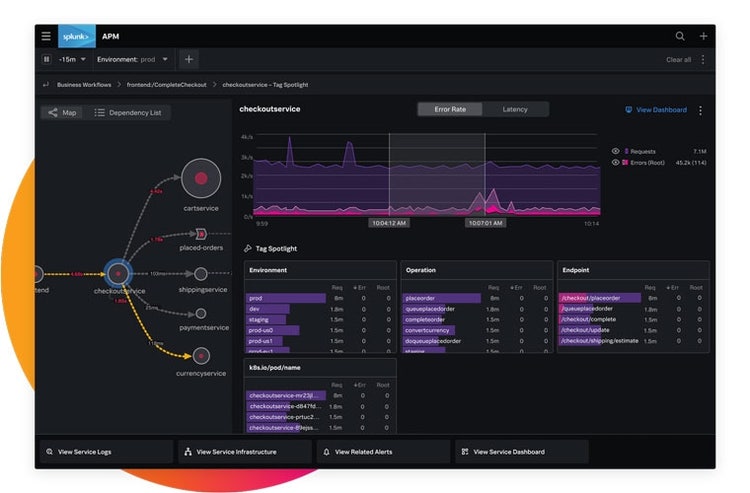The width and height of the screenshot is (750, 493).
Task: Switch to the Dependency List tab
Action: tap(128, 113)
